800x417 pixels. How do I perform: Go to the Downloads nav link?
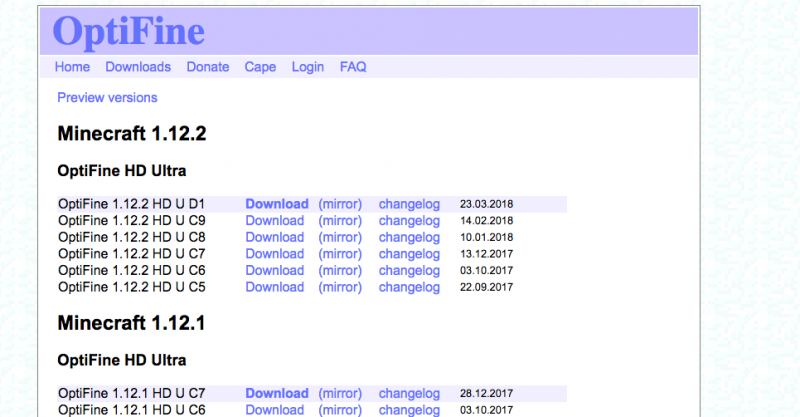(138, 67)
